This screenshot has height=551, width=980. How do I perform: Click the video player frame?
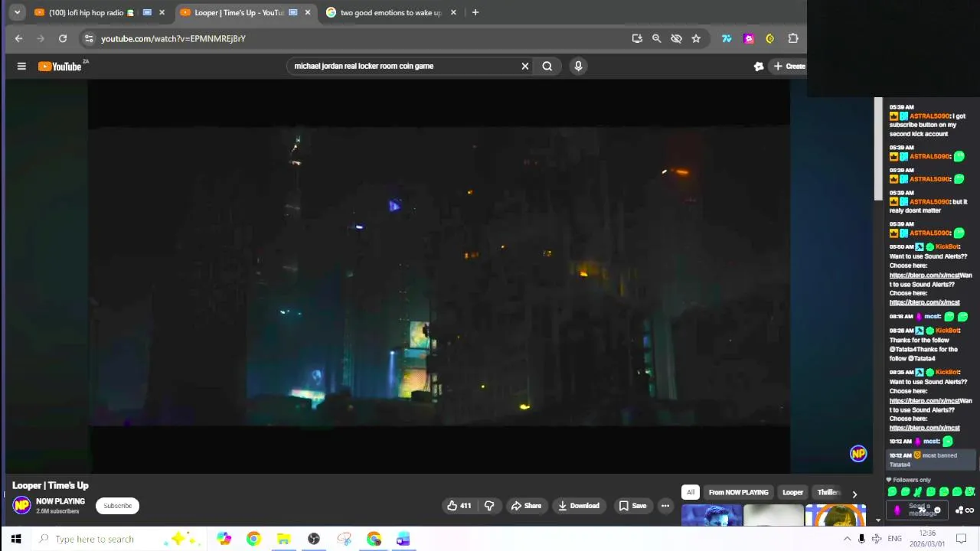tap(439, 276)
